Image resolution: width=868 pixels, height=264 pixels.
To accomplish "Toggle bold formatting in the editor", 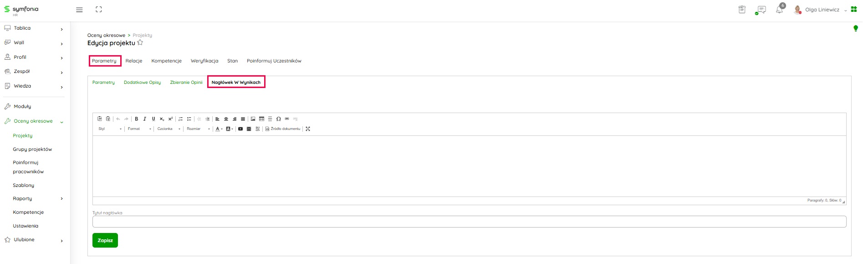I will pyautogui.click(x=136, y=119).
